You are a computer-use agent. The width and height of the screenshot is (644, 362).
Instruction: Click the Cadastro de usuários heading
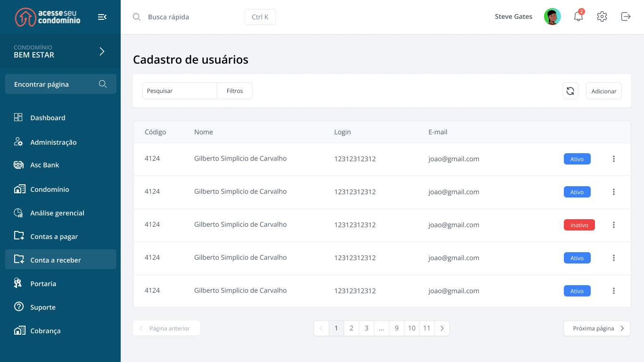point(190,60)
